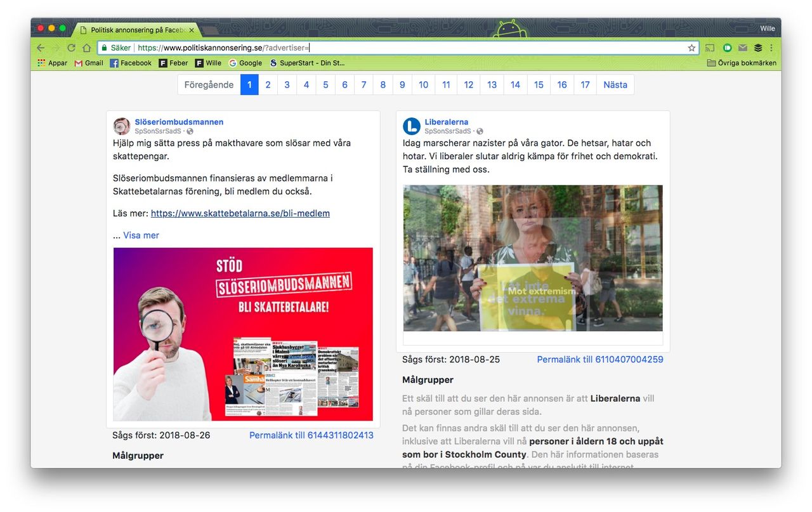Click the Liberalerna ad photo
This screenshot has width=812, height=512.
coord(533,258)
